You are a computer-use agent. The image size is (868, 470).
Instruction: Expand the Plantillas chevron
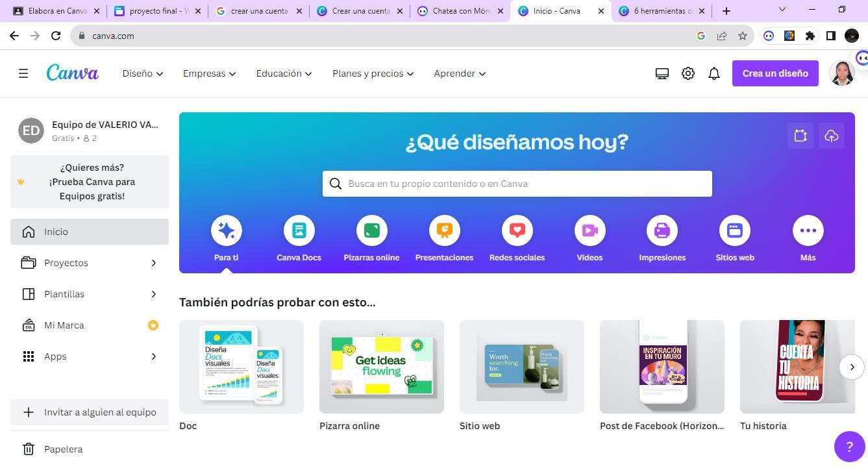pyautogui.click(x=154, y=294)
